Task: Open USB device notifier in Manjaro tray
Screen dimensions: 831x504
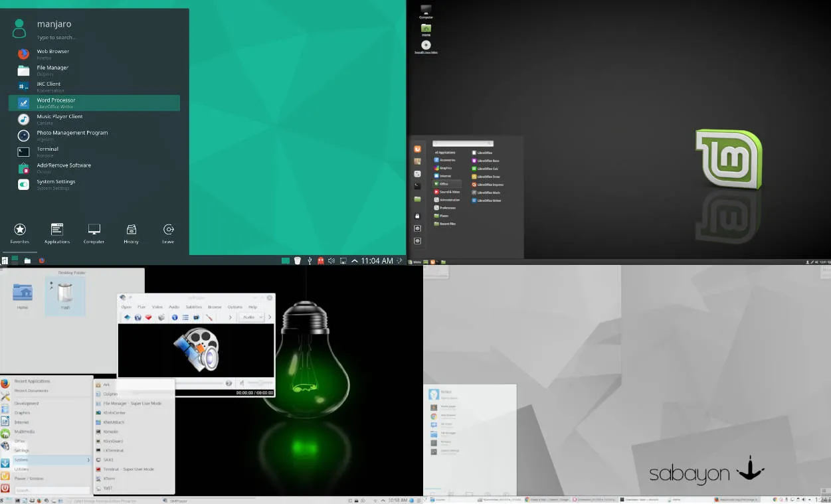Action: click(x=309, y=261)
